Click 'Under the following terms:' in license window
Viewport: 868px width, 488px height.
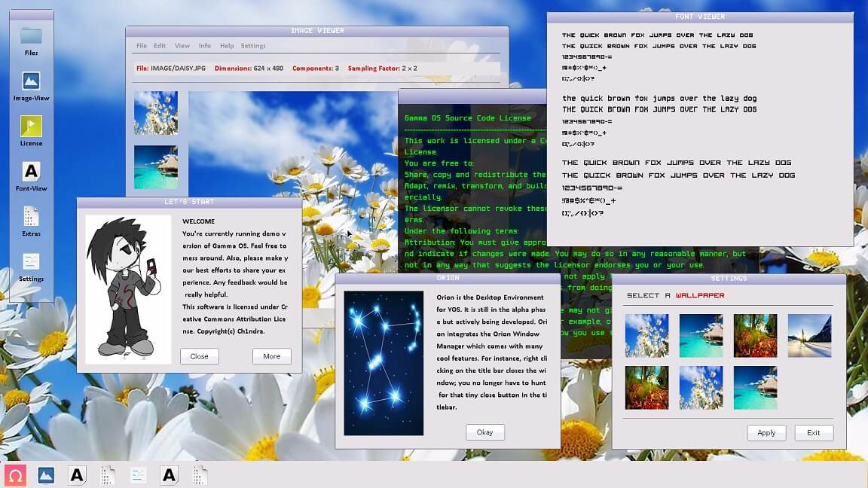tap(462, 231)
